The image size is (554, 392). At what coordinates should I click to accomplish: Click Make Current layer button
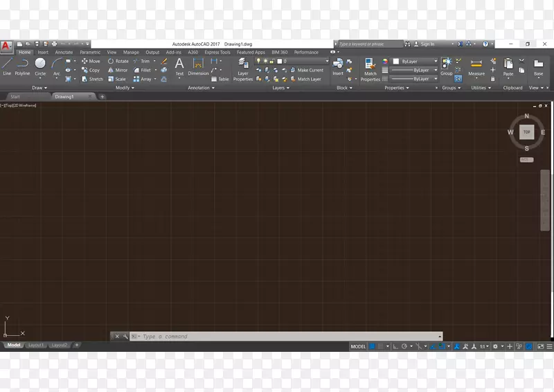point(307,70)
